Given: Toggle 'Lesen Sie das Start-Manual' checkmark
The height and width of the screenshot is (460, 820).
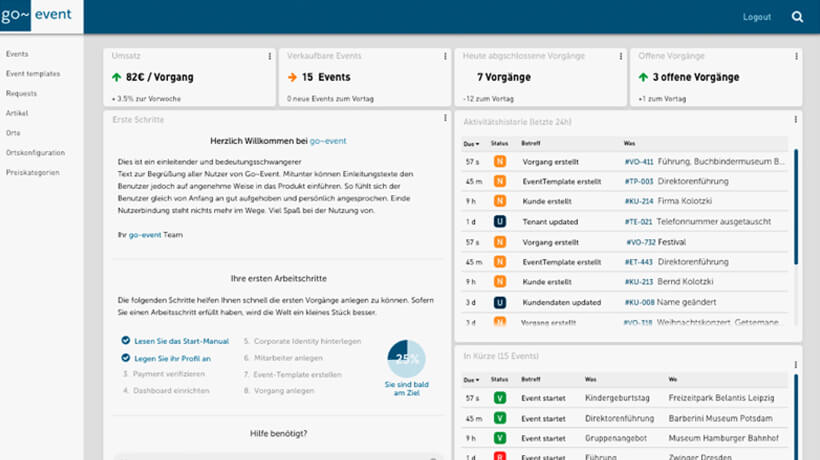Looking at the screenshot, I should point(125,341).
